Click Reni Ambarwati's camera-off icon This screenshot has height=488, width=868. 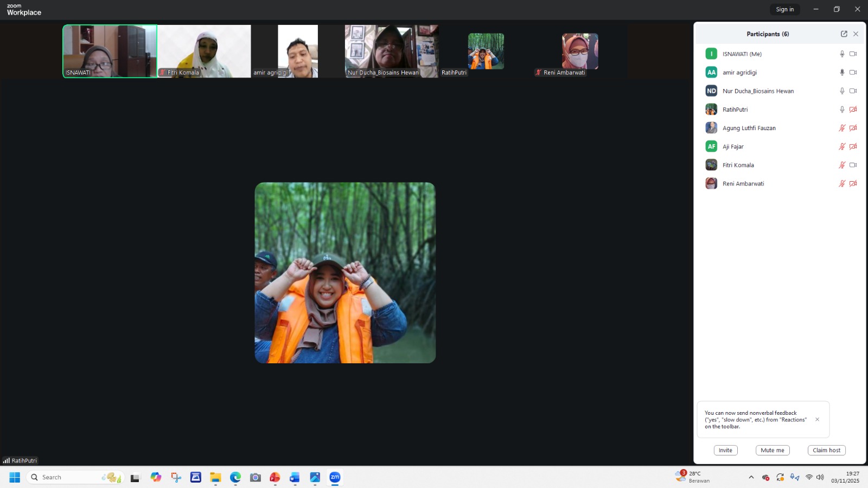pyautogui.click(x=853, y=183)
